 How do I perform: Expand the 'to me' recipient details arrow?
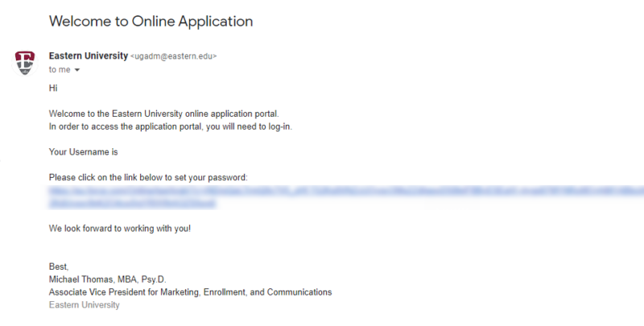tap(77, 70)
